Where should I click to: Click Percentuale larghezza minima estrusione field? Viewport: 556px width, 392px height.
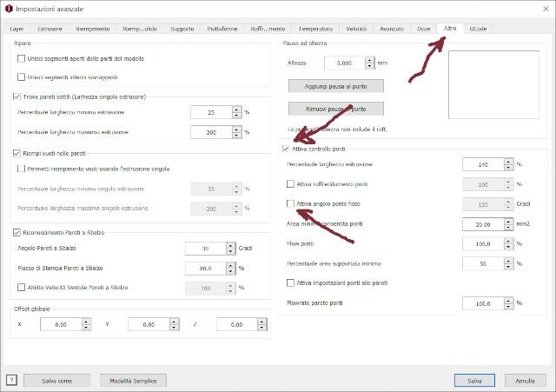[x=211, y=112]
